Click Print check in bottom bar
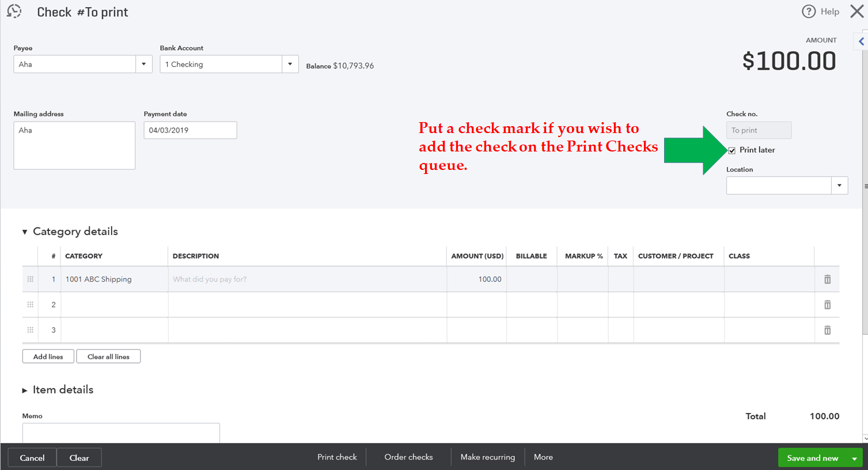The width and height of the screenshot is (868, 470). [x=337, y=457]
